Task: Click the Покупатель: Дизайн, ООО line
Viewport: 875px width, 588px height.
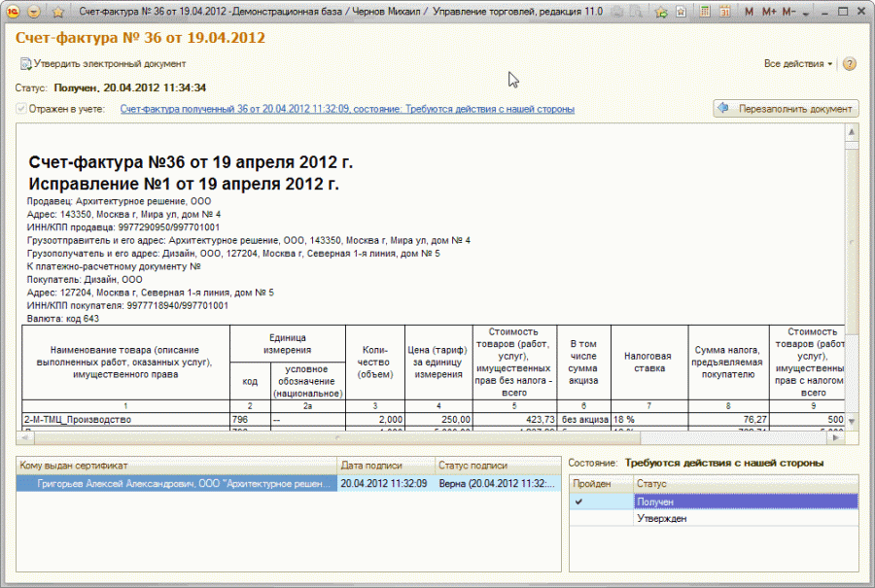Action: 85,280
